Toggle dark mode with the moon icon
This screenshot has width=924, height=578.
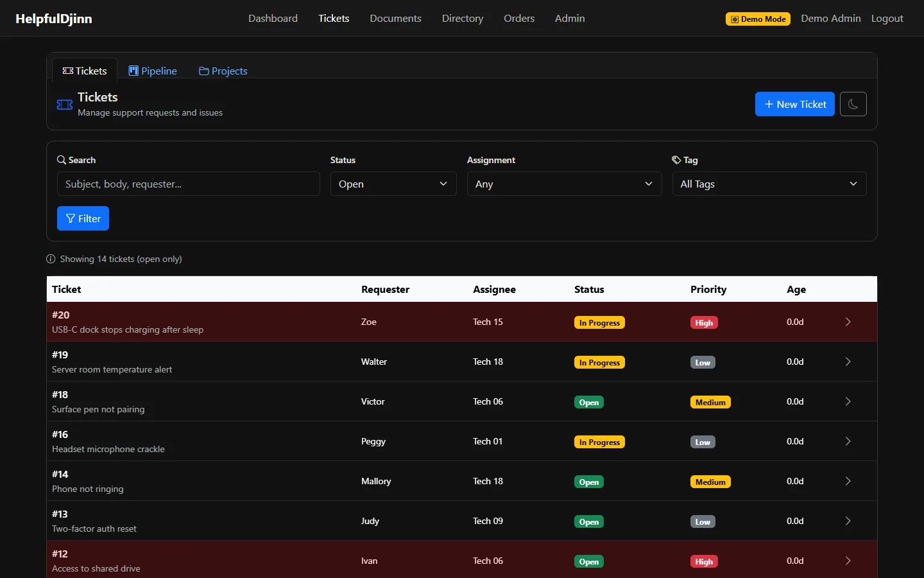coord(853,104)
